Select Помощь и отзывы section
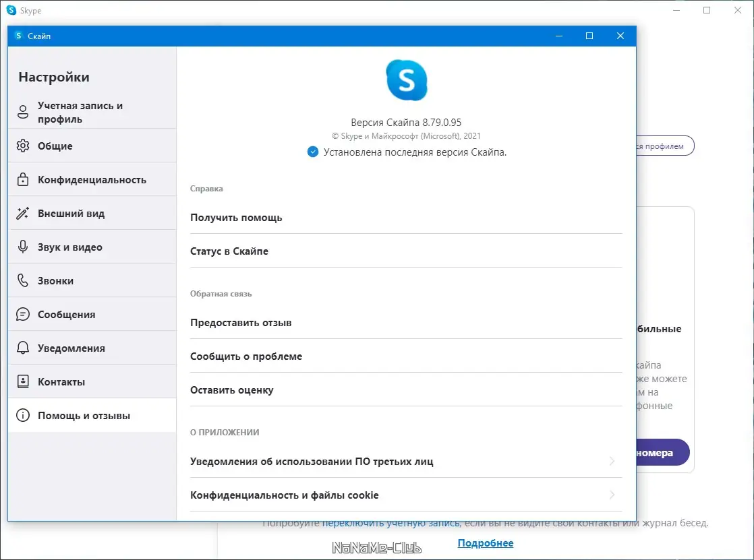This screenshot has width=754, height=560. 92,415
